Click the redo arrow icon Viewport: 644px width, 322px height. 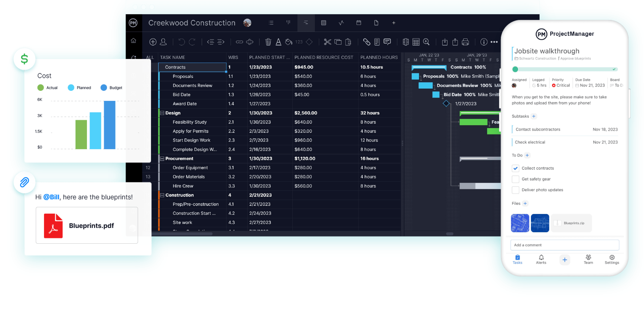tap(192, 42)
